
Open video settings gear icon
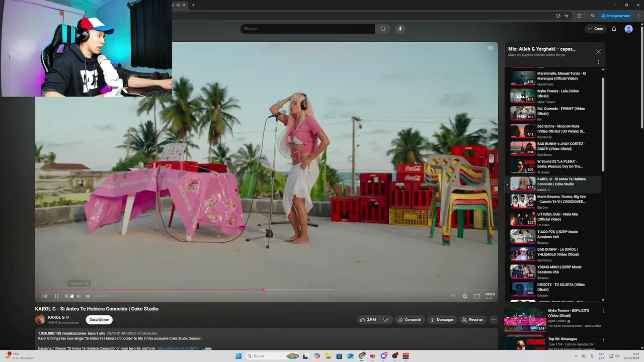click(465, 296)
